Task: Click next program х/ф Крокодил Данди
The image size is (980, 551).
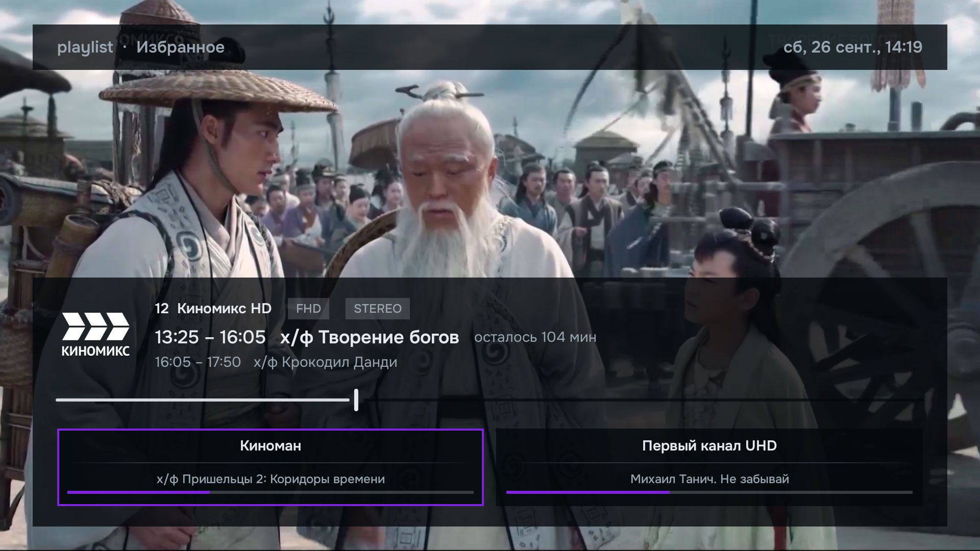Action: 325,362
